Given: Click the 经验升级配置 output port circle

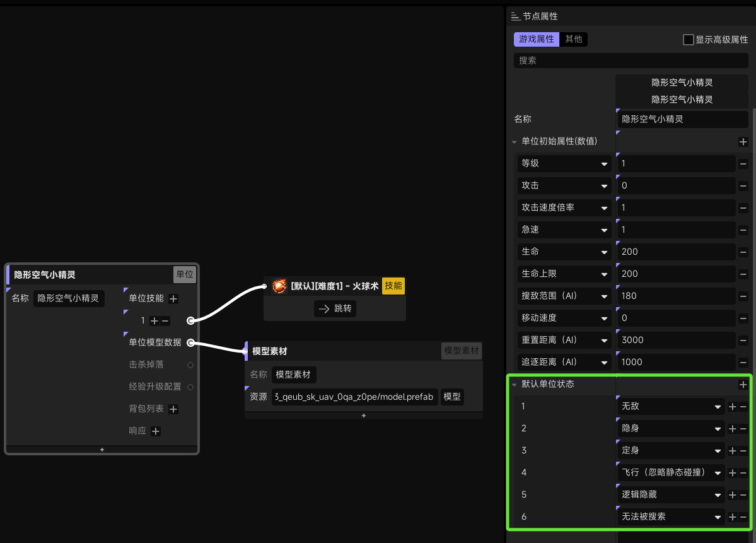Looking at the screenshot, I should click(190, 387).
